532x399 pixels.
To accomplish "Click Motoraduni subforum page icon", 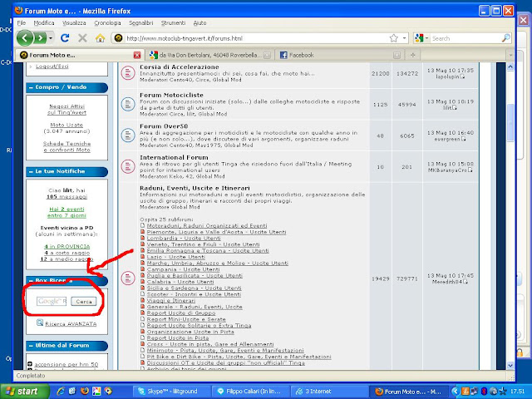I will (x=143, y=225).
